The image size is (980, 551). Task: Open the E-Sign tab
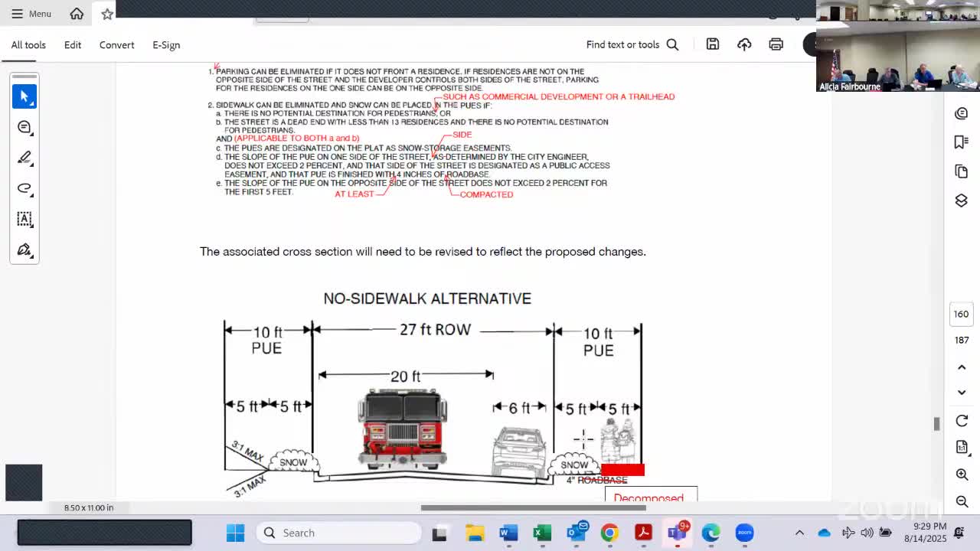pos(166,45)
